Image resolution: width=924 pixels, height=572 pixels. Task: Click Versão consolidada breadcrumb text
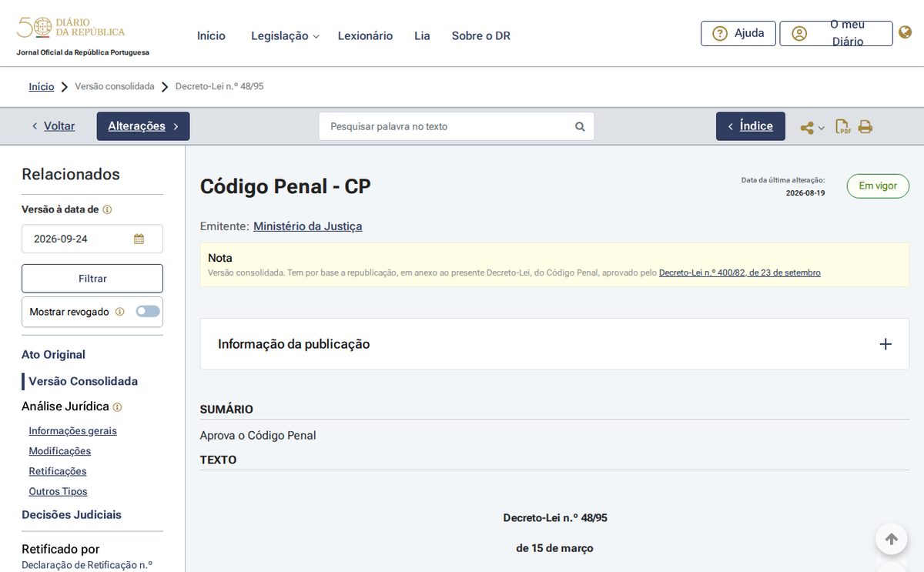click(115, 86)
